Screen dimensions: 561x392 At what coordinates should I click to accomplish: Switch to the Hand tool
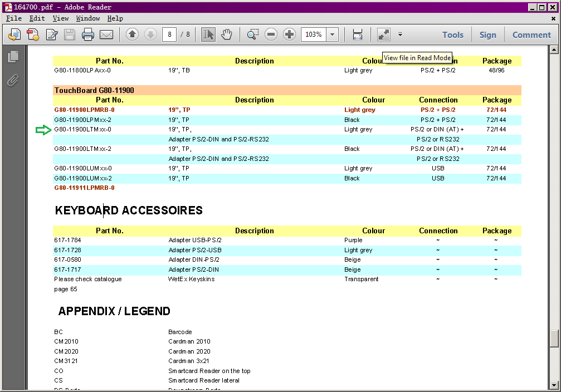pos(227,35)
